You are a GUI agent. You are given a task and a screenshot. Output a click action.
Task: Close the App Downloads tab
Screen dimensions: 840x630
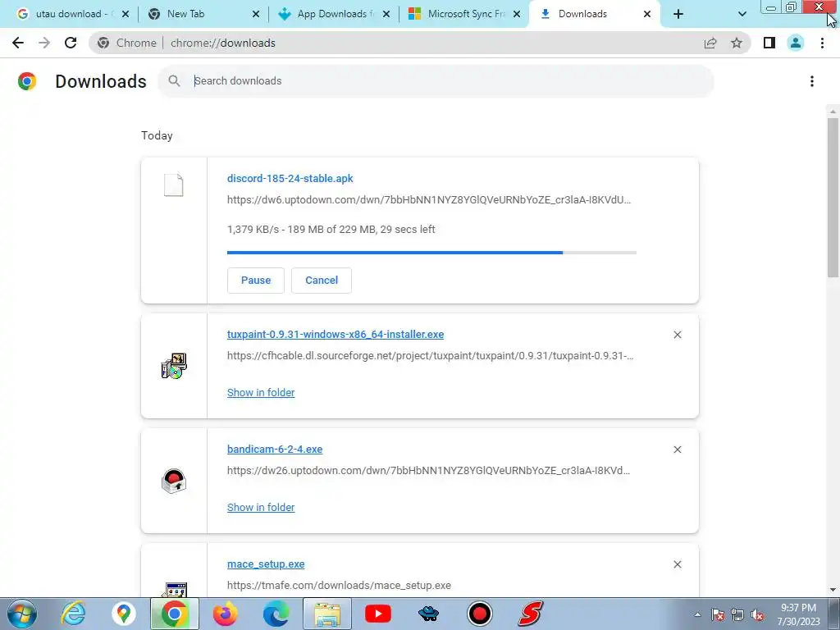pos(386,14)
